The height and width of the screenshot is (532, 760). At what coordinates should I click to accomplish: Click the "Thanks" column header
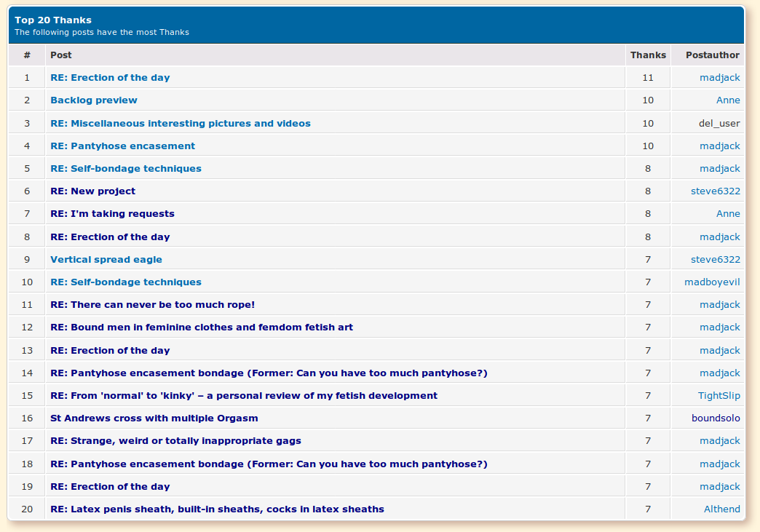click(648, 55)
